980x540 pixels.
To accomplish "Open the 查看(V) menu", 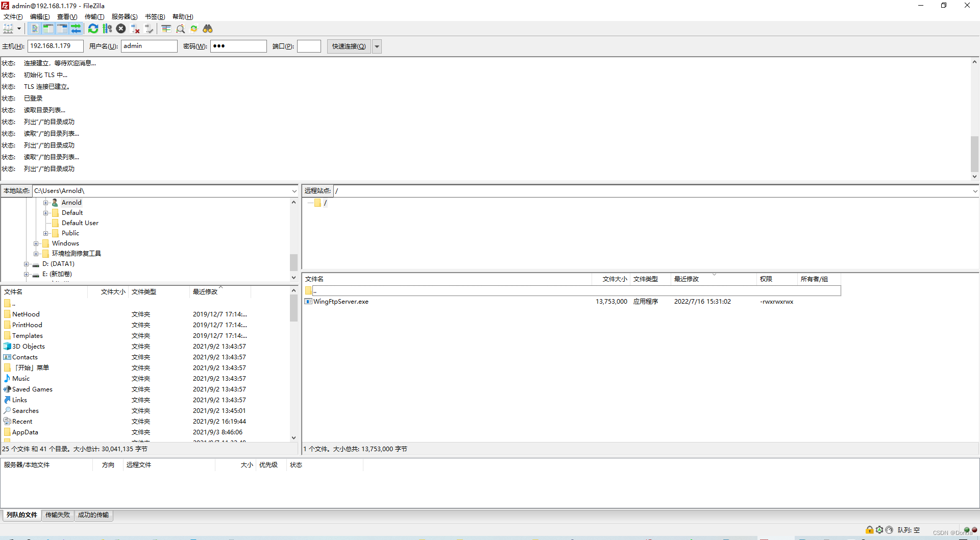I will 67,17.
